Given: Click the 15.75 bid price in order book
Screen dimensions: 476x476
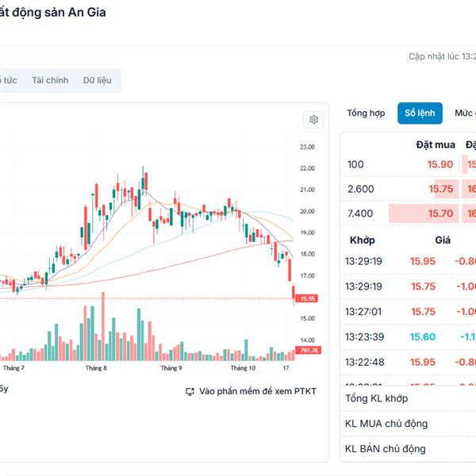Looking at the screenshot, I should coord(441,189).
